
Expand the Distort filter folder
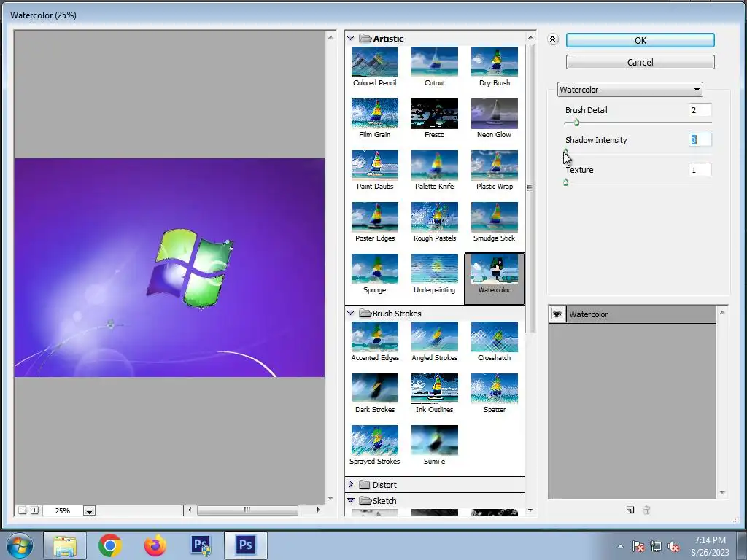coord(351,484)
